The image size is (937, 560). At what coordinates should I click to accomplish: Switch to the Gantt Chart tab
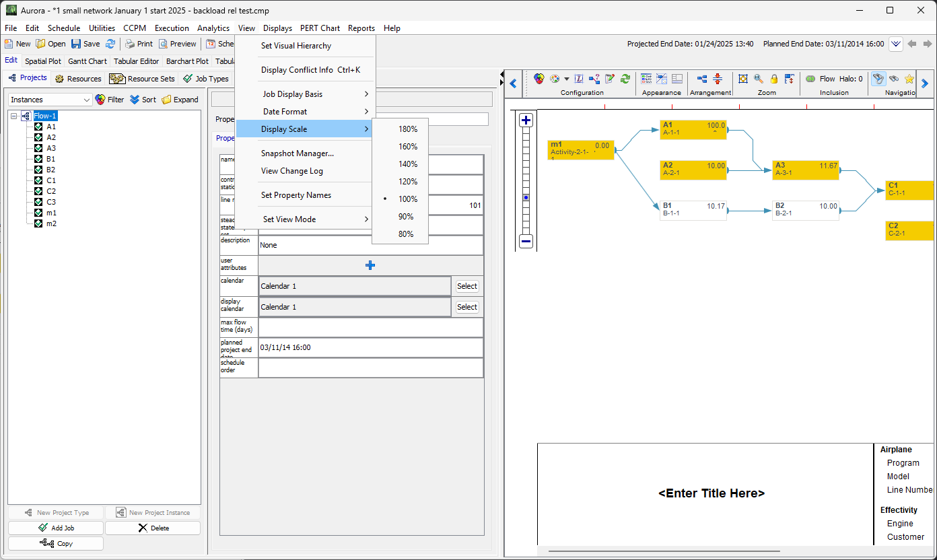pyautogui.click(x=88, y=61)
